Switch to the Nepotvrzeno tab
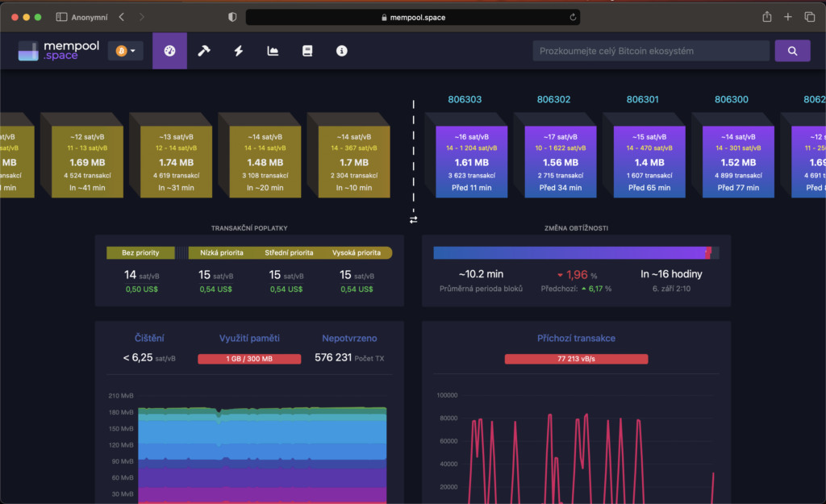The height and width of the screenshot is (504, 826). click(349, 338)
